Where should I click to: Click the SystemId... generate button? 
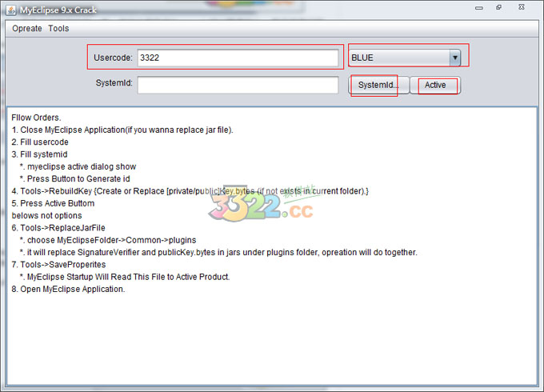[378, 85]
